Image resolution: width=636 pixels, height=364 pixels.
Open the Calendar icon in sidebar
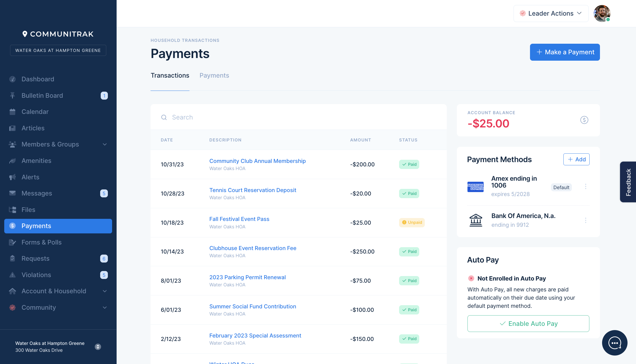[12, 112]
